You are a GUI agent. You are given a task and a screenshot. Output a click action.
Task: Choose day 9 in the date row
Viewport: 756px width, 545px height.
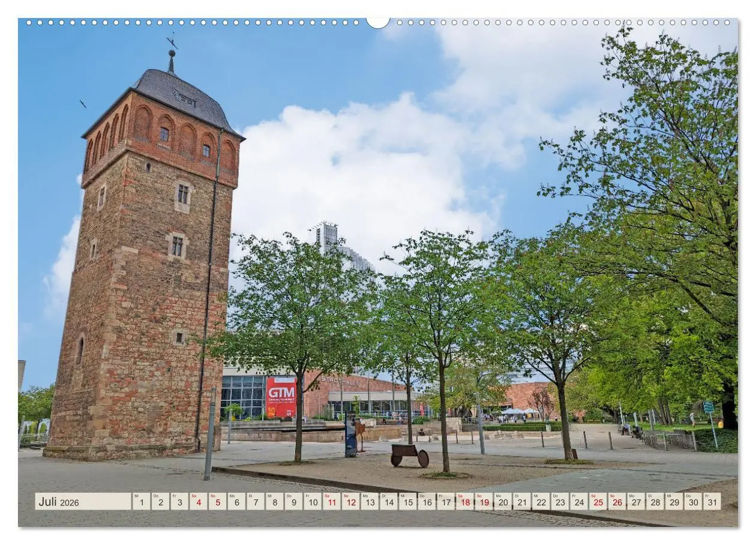tap(293, 502)
